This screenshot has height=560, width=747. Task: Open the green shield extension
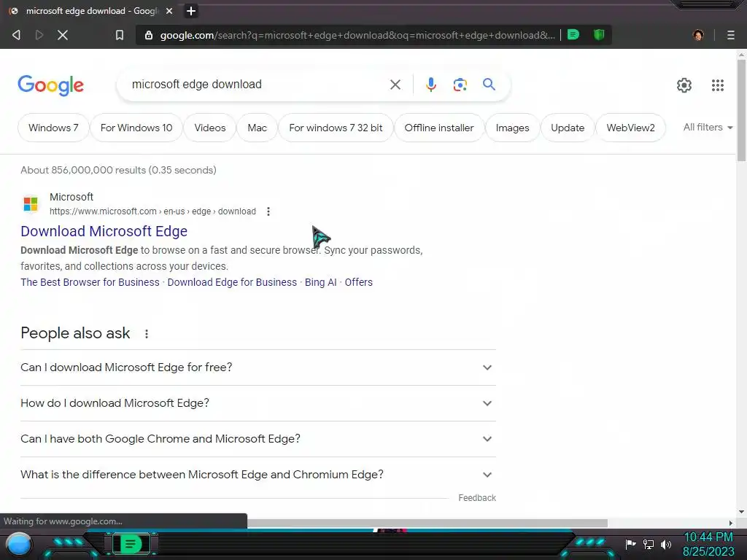pyautogui.click(x=599, y=35)
